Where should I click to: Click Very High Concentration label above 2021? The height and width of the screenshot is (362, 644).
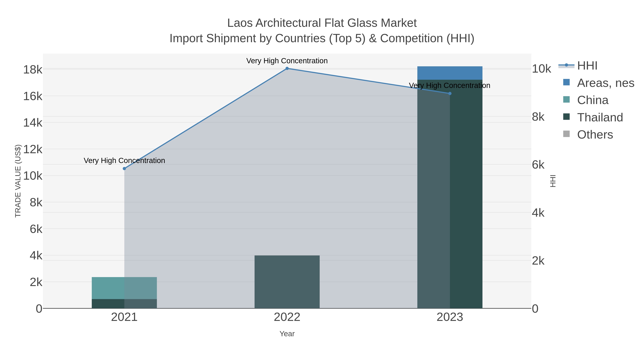[x=124, y=160]
